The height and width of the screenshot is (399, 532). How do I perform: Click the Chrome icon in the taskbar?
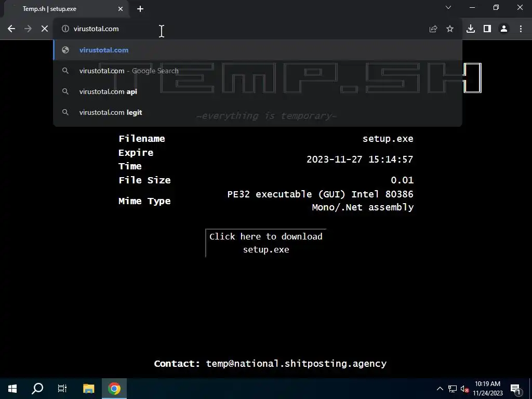coord(114,389)
